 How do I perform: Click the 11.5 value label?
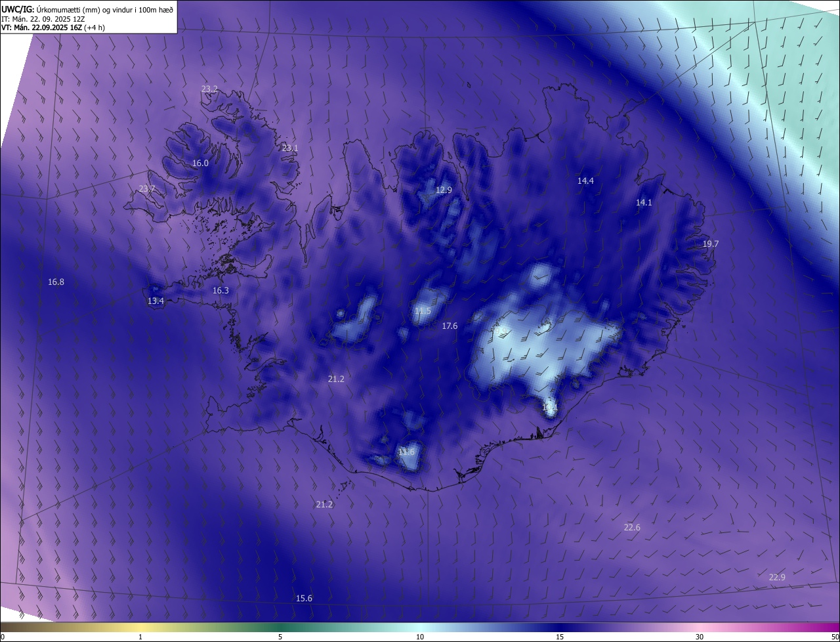pyautogui.click(x=423, y=311)
